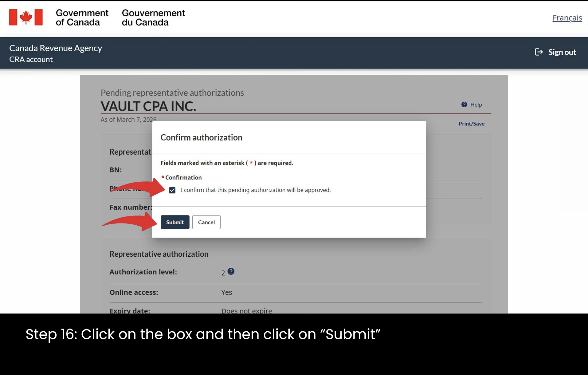The image size is (588, 375).
Task: Click the Representative authorization section heading
Action: [x=159, y=254]
